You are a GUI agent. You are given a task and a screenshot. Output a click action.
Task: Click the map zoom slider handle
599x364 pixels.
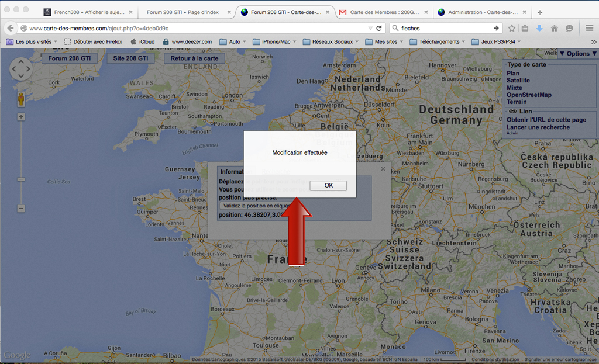pos(21,179)
